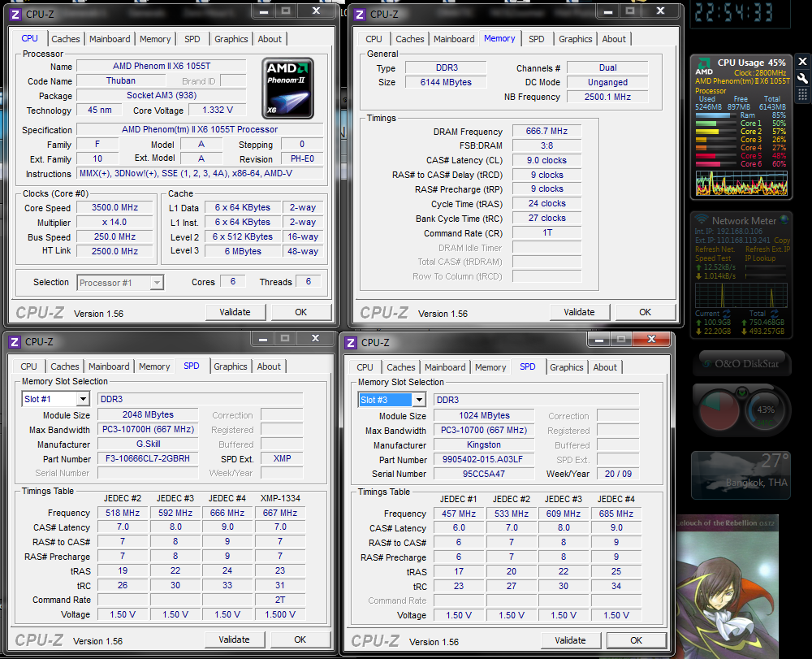Click IP Lookup in Network Meter
812x659 pixels.
tap(760, 258)
